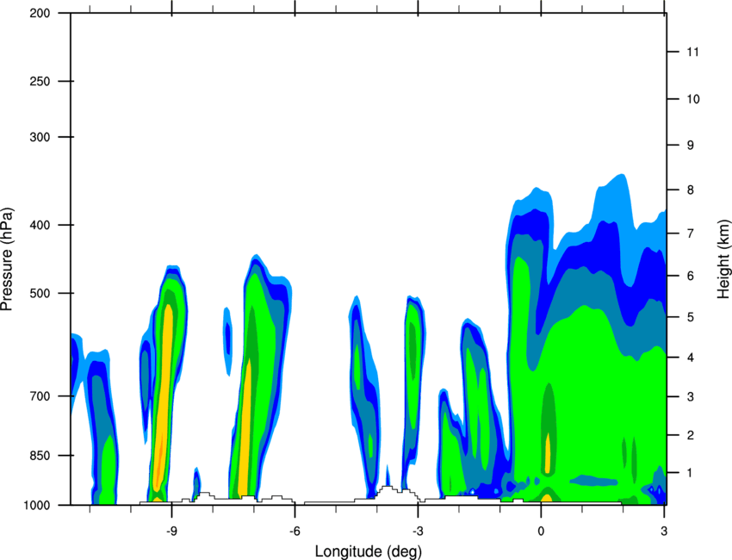Select the 200 pressure tick label
The image size is (732, 560).
40,13
